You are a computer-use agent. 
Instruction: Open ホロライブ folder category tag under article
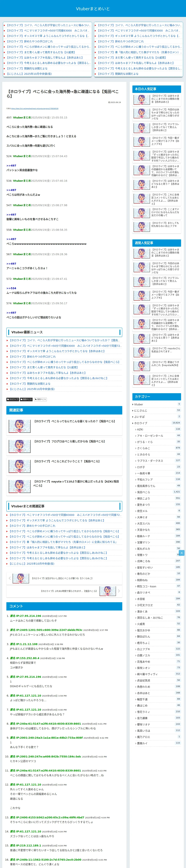click(x=13, y=399)
